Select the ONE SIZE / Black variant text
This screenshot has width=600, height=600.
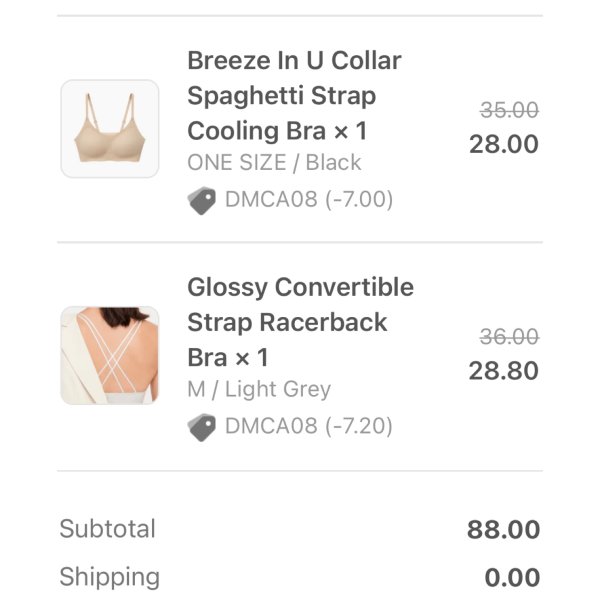pos(274,163)
